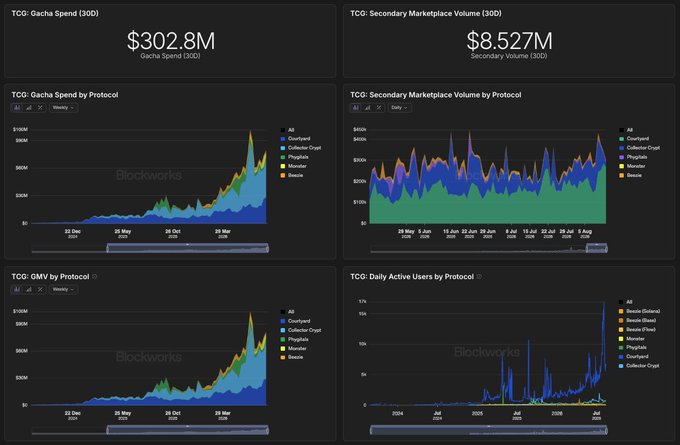The width and height of the screenshot is (680, 445).
Task: Toggle Phygitals series in GMV legend
Action: 294,339
